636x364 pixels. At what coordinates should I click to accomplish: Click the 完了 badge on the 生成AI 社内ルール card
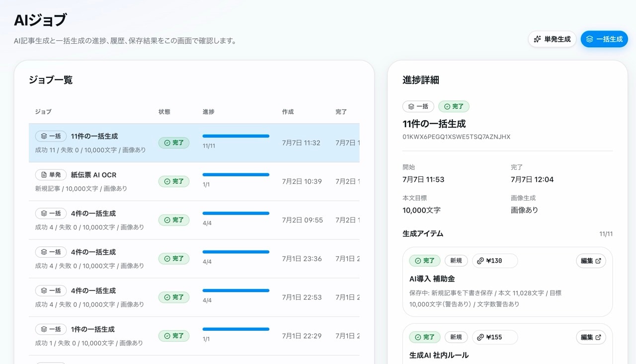[425, 337]
